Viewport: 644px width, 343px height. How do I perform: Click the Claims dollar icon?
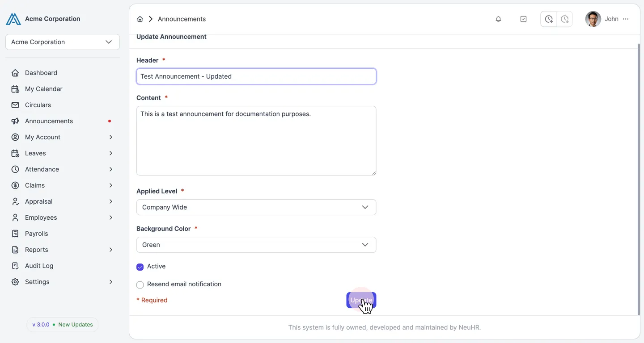[15, 185]
